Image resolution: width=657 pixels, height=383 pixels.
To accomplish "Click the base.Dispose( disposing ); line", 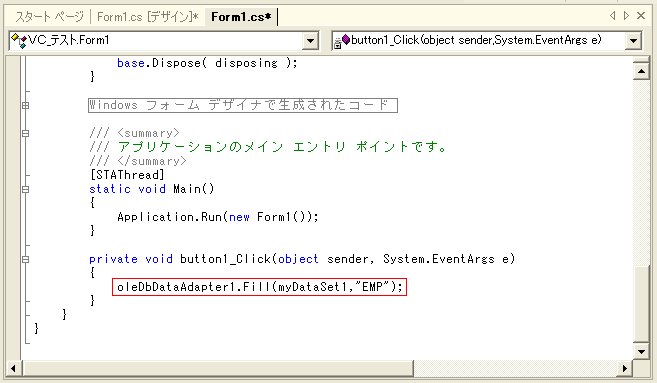I will tap(207, 63).
